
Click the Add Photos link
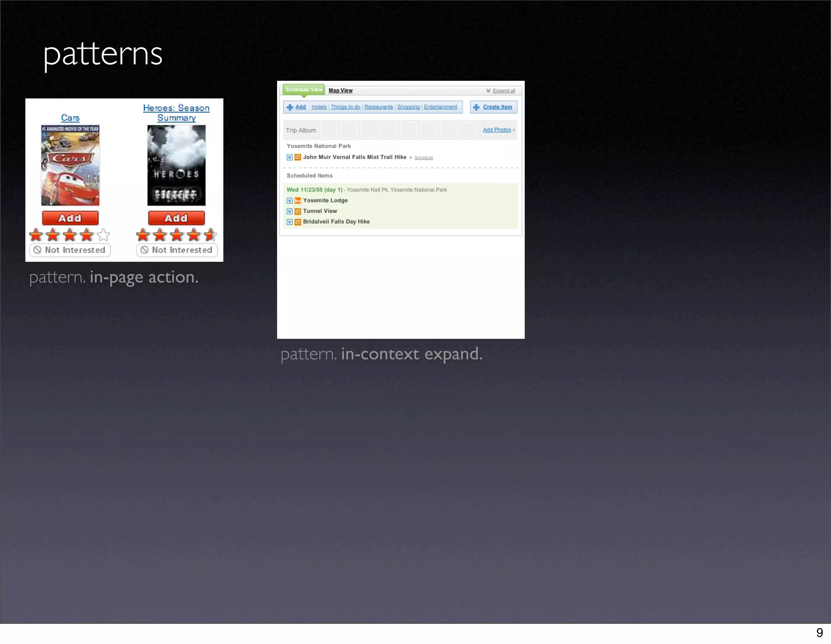pyautogui.click(x=497, y=130)
